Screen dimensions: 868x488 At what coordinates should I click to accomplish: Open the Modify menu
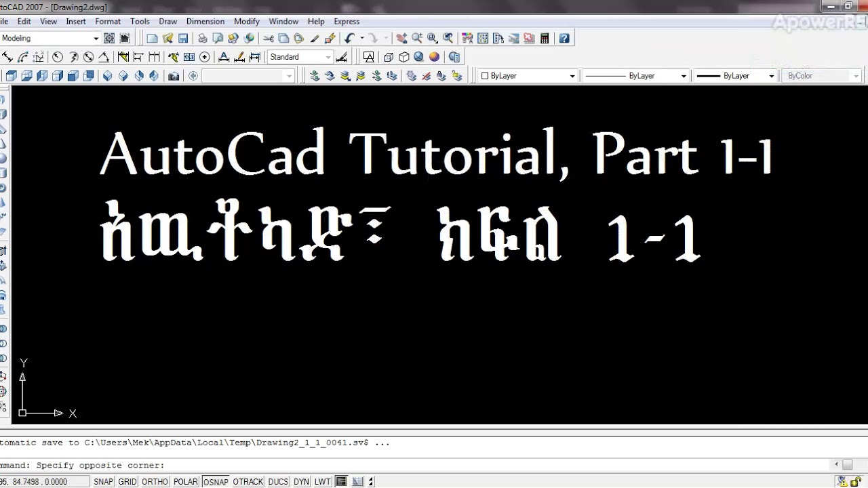pos(247,21)
